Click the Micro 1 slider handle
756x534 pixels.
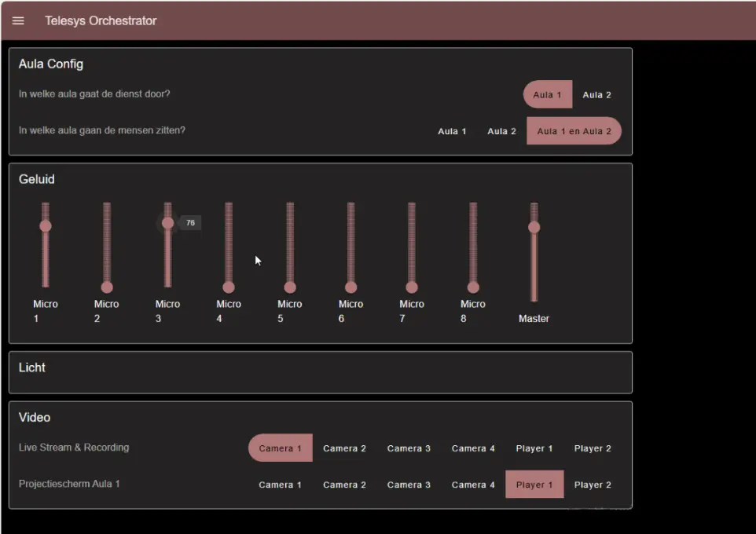click(46, 226)
